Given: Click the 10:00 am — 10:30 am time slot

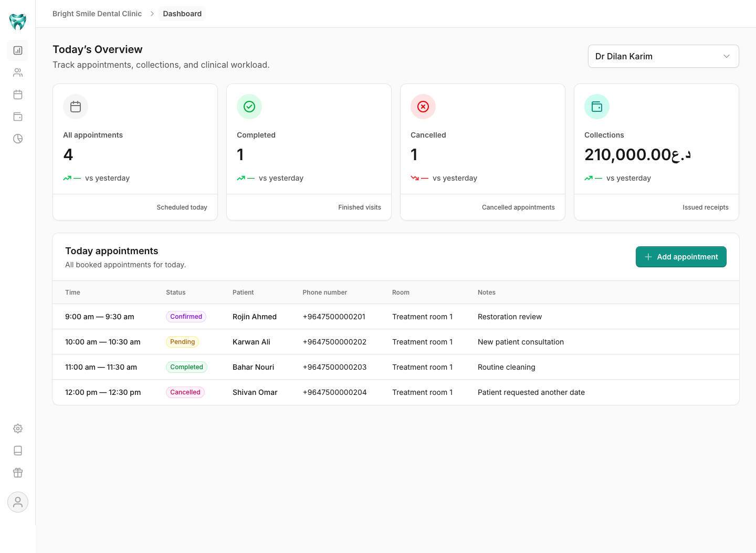Looking at the screenshot, I should tap(103, 342).
